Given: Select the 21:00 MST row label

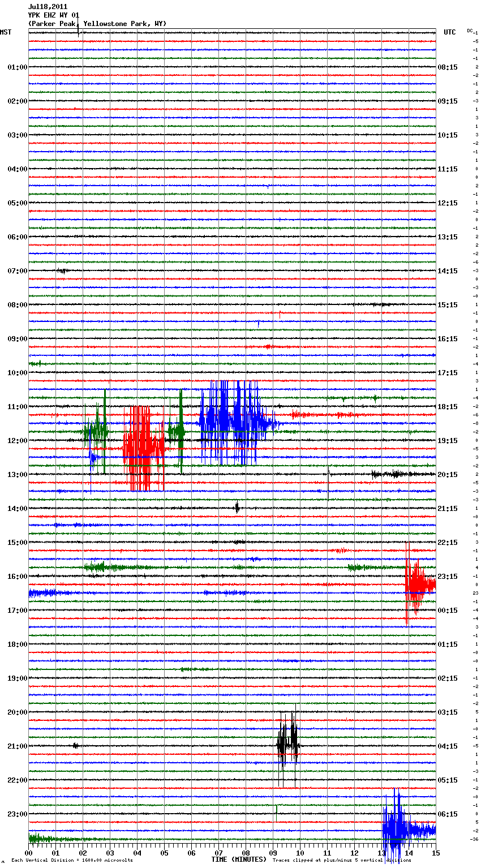Looking at the screenshot, I should (18, 746).
